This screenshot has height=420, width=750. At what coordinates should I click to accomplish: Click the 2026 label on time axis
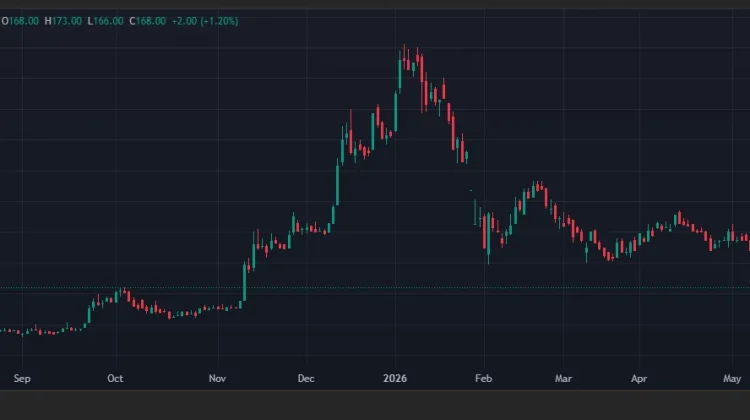[395, 378]
